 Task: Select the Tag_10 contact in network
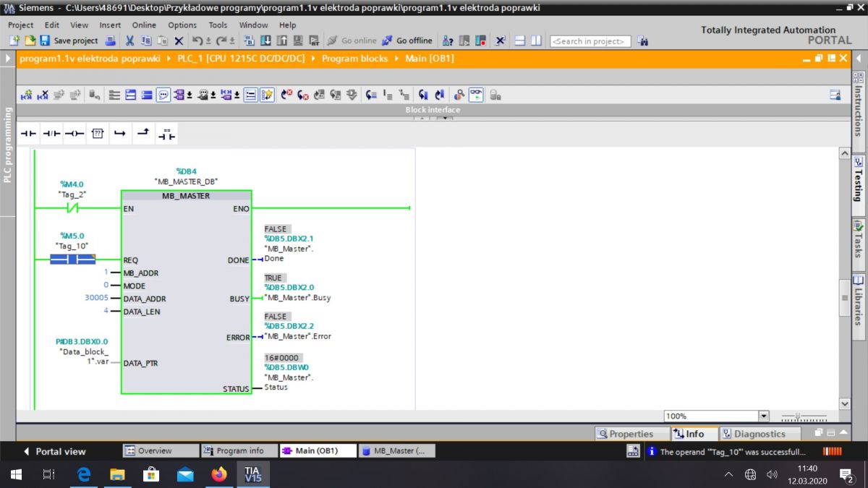point(73,260)
